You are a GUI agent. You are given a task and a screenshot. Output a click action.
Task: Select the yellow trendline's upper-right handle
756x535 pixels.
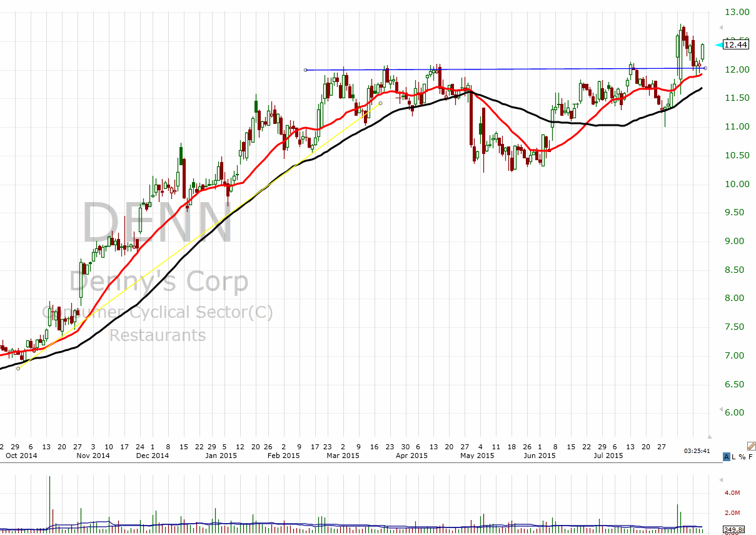click(380, 103)
